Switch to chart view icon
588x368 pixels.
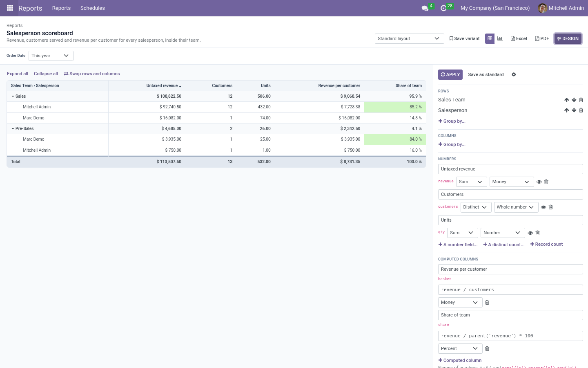tap(500, 38)
